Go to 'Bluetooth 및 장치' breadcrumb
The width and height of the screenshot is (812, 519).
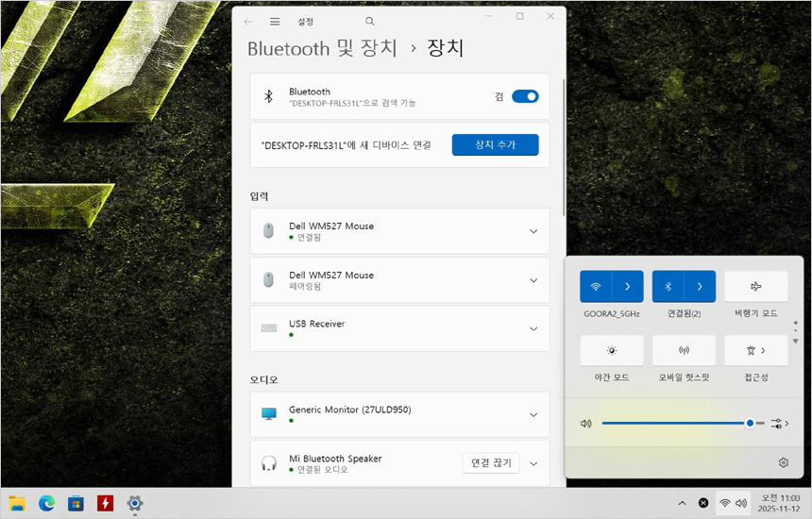[322, 48]
